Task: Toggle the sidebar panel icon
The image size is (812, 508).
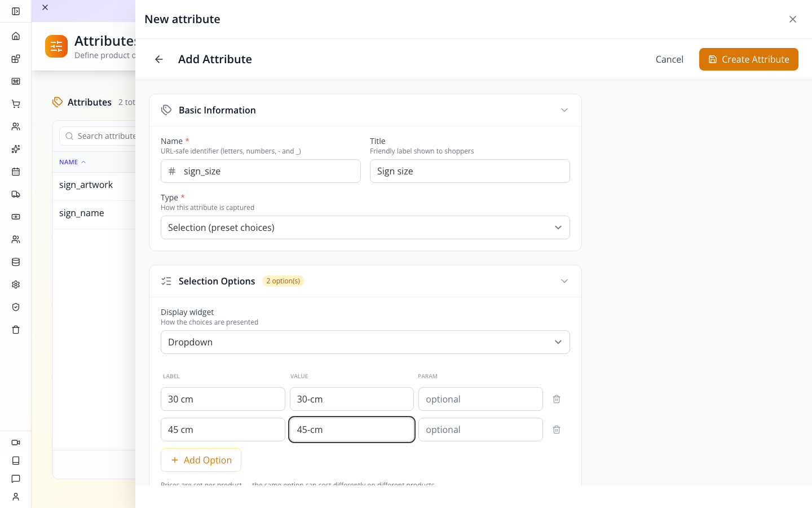Action: 16,11
